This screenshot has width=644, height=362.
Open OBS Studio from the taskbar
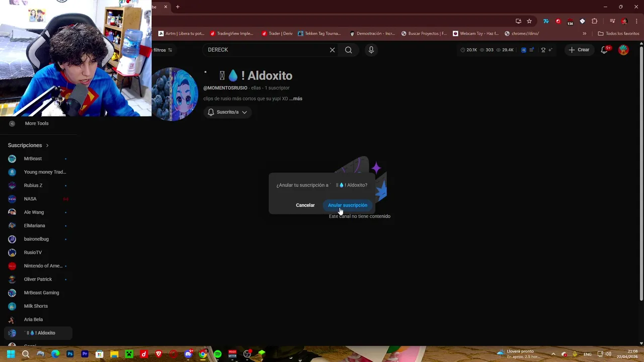click(x=247, y=354)
